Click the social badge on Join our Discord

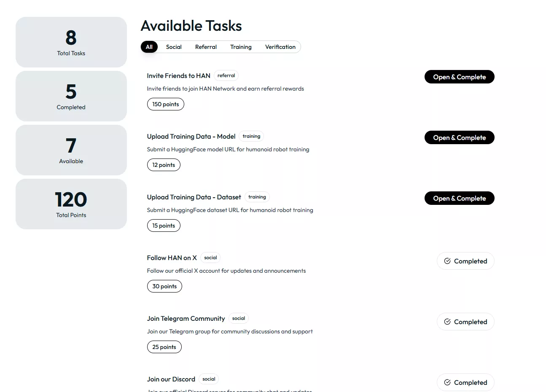(x=209, y=379)
